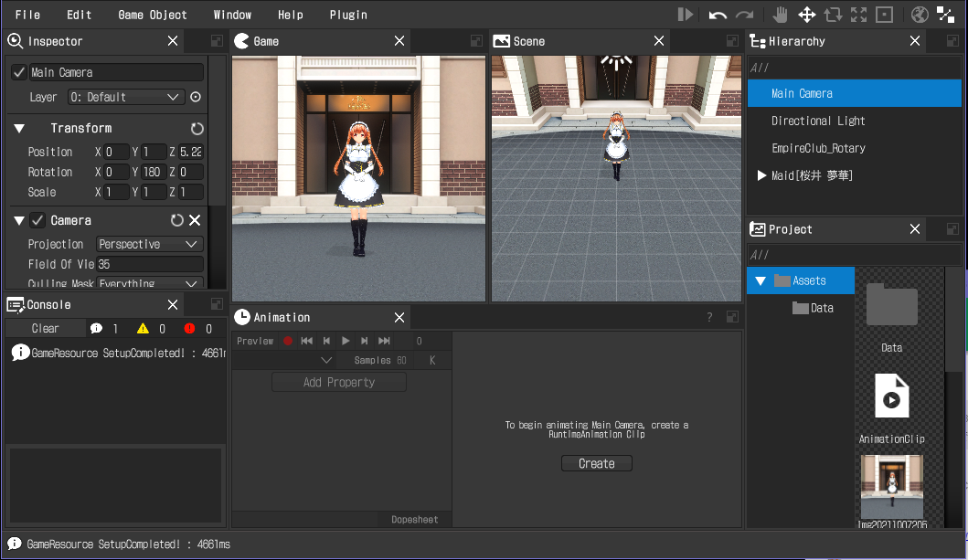
Task: Toggle info messages in Console
Action: pyautogui.click(x=96, y=329)
